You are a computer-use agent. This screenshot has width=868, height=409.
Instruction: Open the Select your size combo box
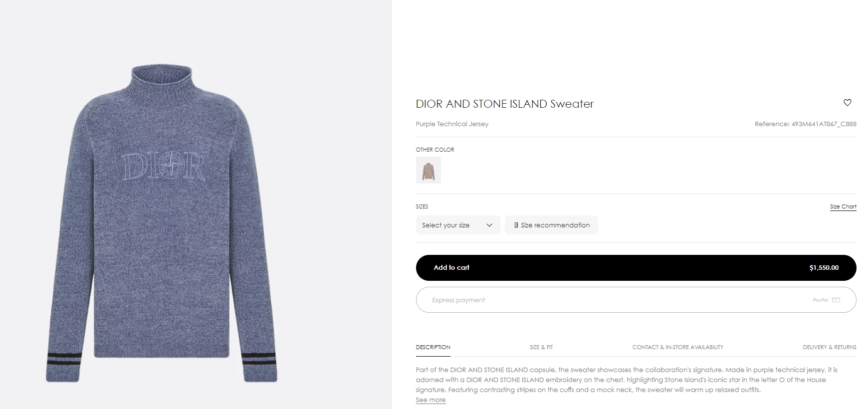(451, 225)
